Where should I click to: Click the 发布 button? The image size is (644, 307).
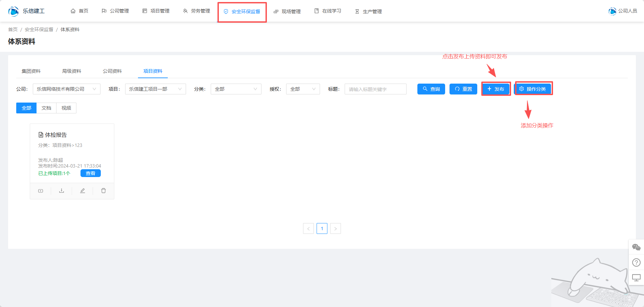(x=496, y=89)
